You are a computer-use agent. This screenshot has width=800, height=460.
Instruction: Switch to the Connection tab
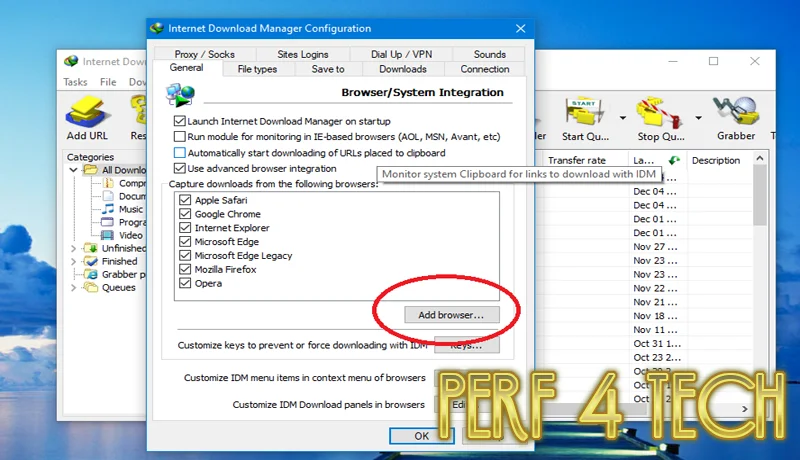pyautogui.click(x=485, y=69)
